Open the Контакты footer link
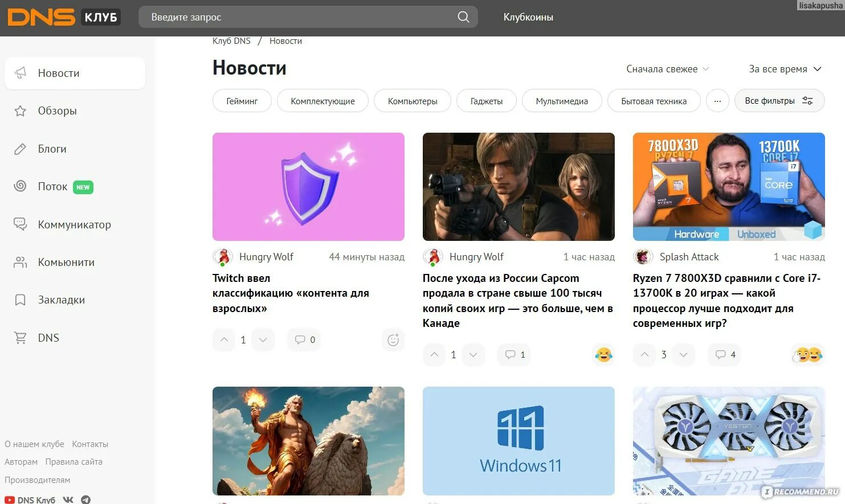Screen dimensions: 845x504 pos(90,444)
